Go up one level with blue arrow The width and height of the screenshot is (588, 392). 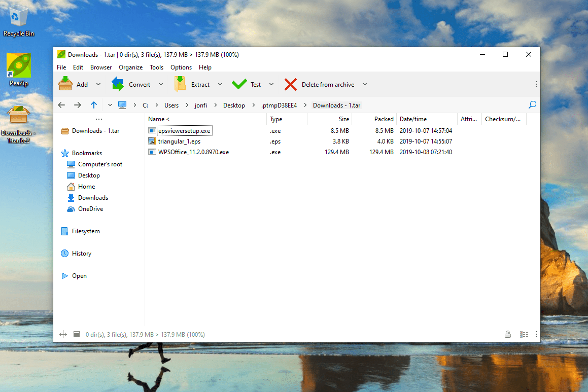[x=94, y=105]
